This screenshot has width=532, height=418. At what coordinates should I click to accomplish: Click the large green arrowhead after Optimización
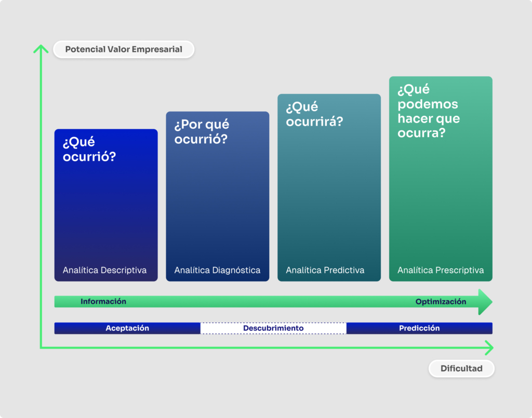[485, 302]
